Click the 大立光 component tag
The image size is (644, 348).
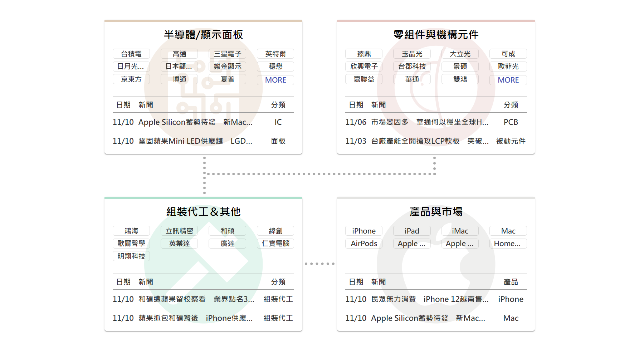coord(460,54)
